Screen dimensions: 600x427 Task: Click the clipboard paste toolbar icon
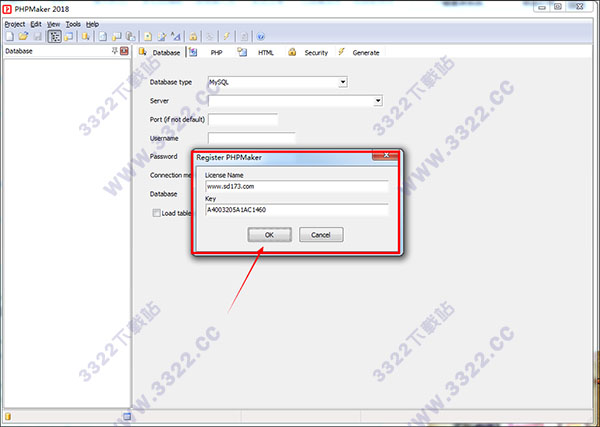tap(131, 36)
